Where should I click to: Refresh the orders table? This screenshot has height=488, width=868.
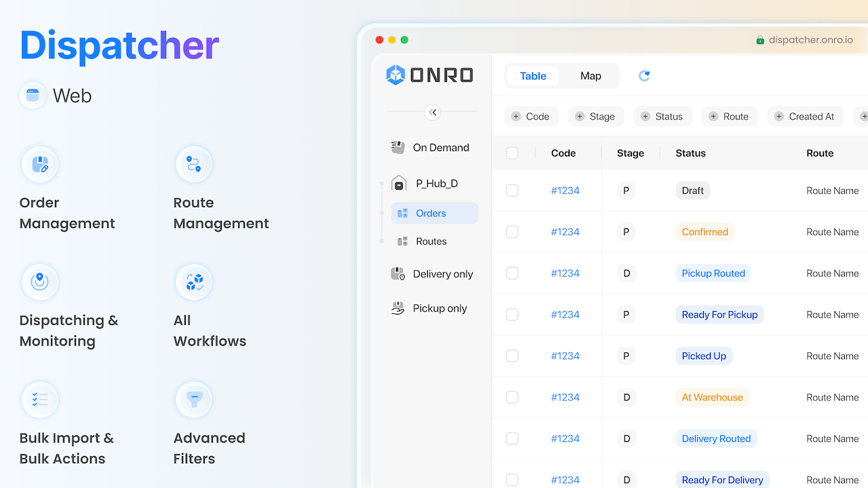point(644,76)
